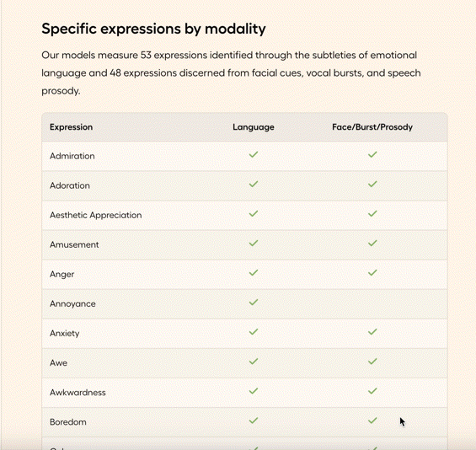Click the Face/Burst/Prosody checkmark for Anger
Viewport: 476px width, 450px height.
[x=372, y=273]
